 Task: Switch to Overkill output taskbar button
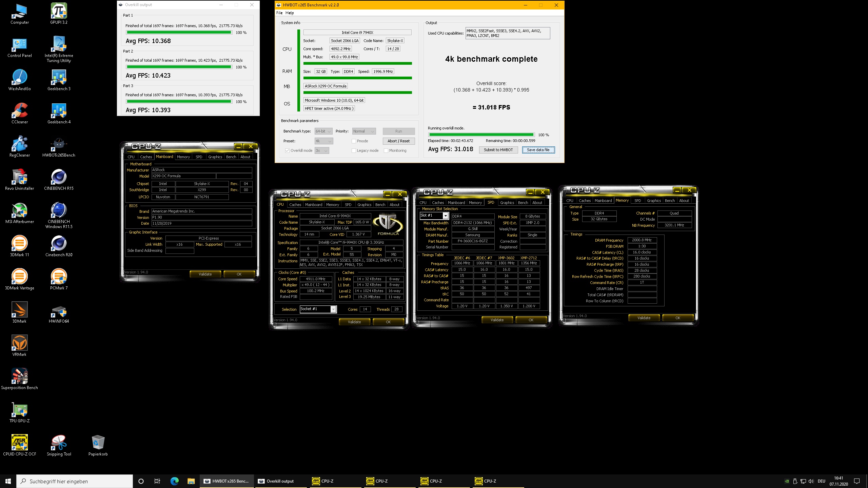[x=280, y=481]
